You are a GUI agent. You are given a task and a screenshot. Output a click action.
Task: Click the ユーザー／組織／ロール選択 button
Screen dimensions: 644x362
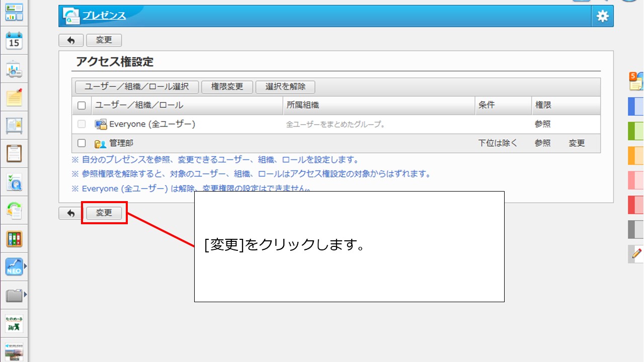[137, 86]
